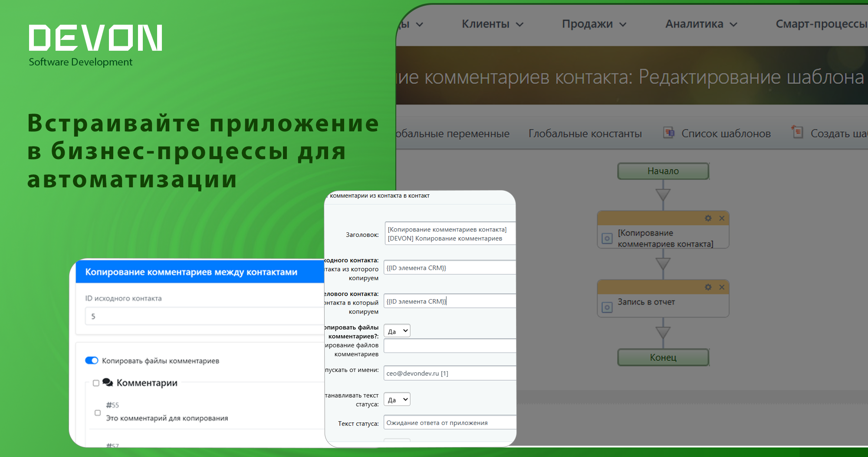868x457 pixels.
Task: Check the Комментарии select-all checkbox
Action: [96, 383]
